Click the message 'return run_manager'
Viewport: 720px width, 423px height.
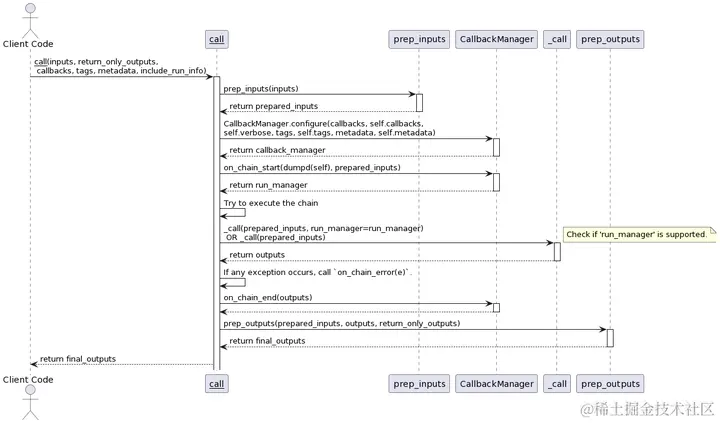(269, 185)
